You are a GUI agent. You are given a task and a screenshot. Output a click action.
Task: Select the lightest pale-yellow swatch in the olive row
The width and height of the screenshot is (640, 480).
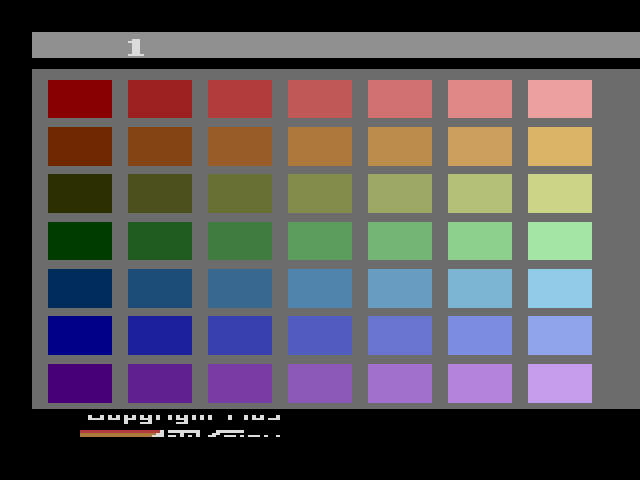click(560, 193)
